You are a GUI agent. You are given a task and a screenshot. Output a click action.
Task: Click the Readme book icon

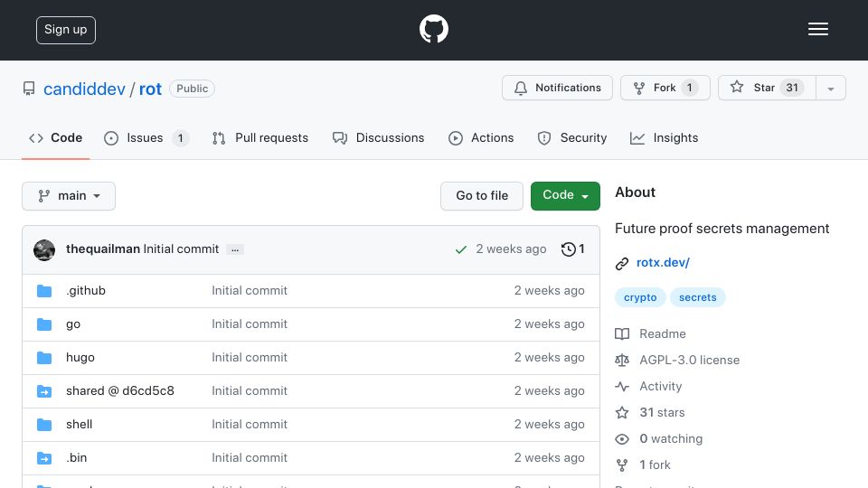click(622, 334)
